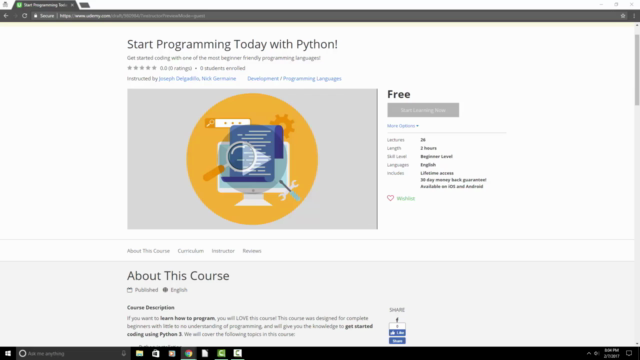
Task: Click Cortana microphone icon
Action: [x=124, y=353]
